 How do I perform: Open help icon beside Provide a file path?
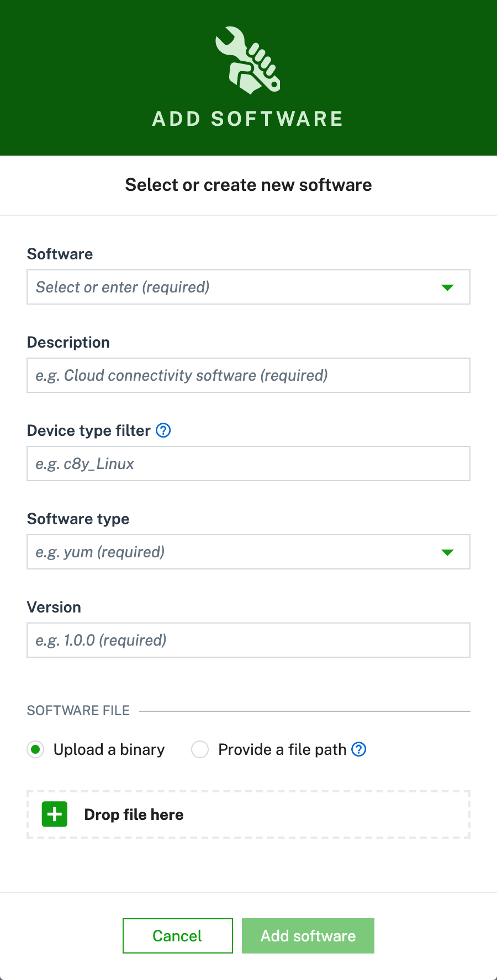point(359,749)
